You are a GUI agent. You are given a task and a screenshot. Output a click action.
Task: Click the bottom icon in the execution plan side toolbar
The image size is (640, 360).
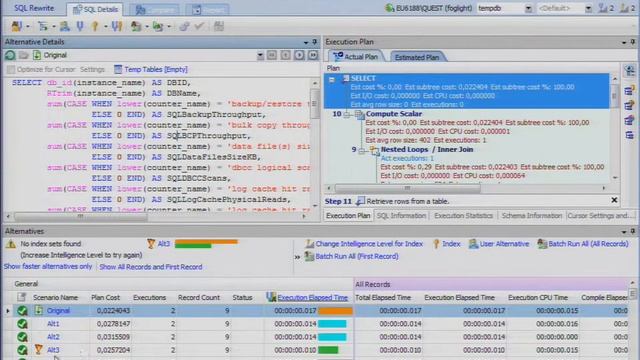pyautogui.click(x=630, y=135)
